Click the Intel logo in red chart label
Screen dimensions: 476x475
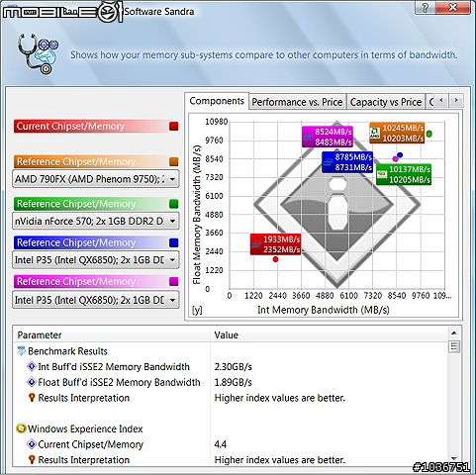255,244
